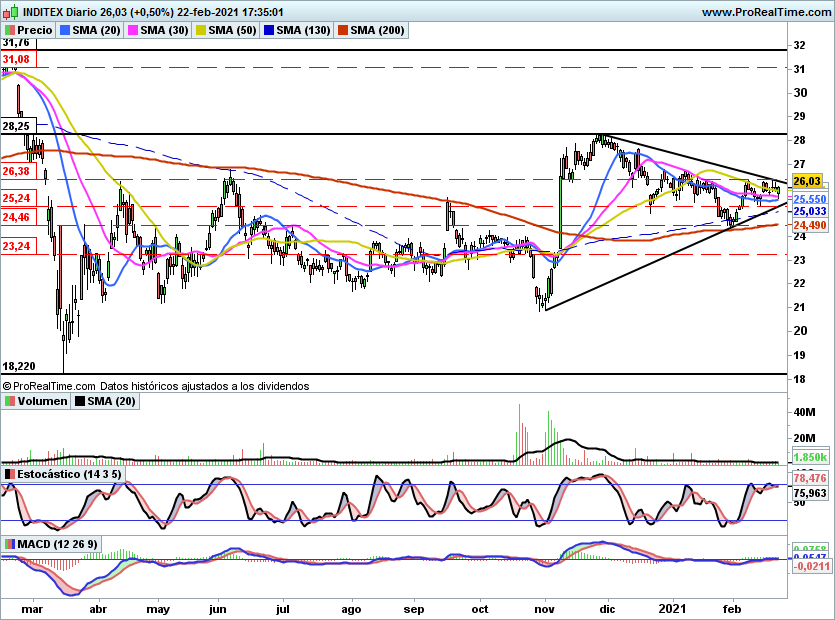This screenshot has height=620, width=835.
Task: Select the Precio legend label
Action: coord(35,30)
